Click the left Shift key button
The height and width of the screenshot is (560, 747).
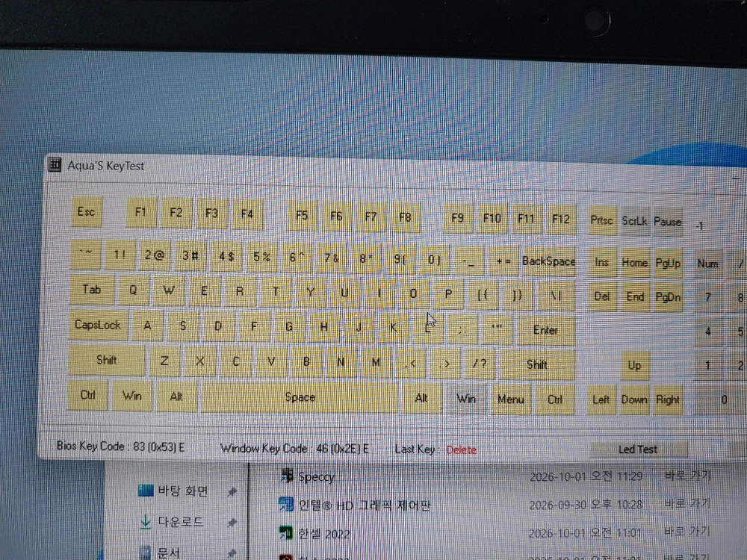pos(106,360)
